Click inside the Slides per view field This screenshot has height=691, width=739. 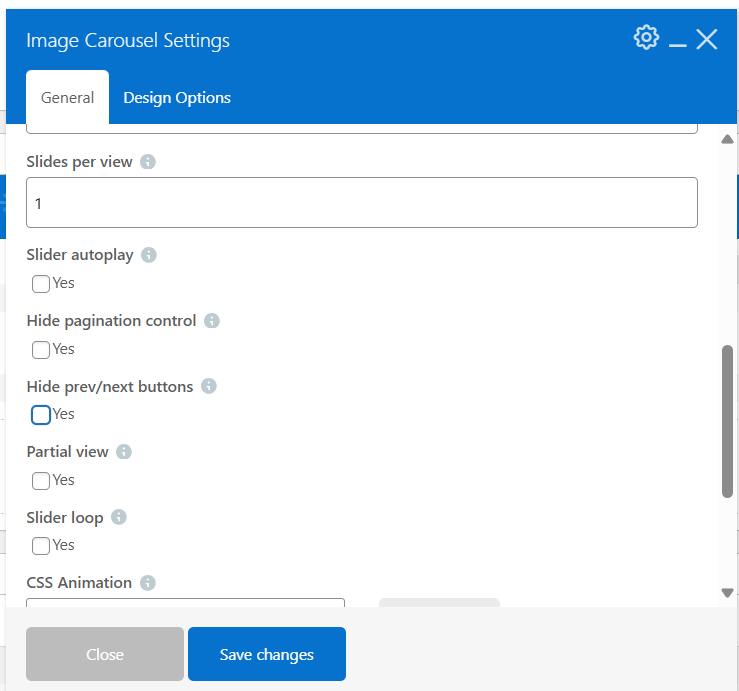click(x=361, y=203)
